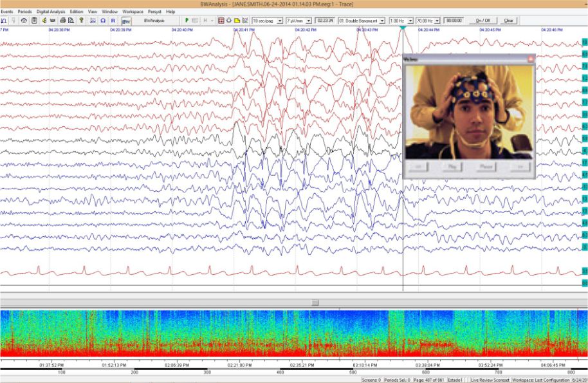The height and width of the screenshot is (383, 588).
Task: Click the forward button in video window
Action: tap(520, 167)
